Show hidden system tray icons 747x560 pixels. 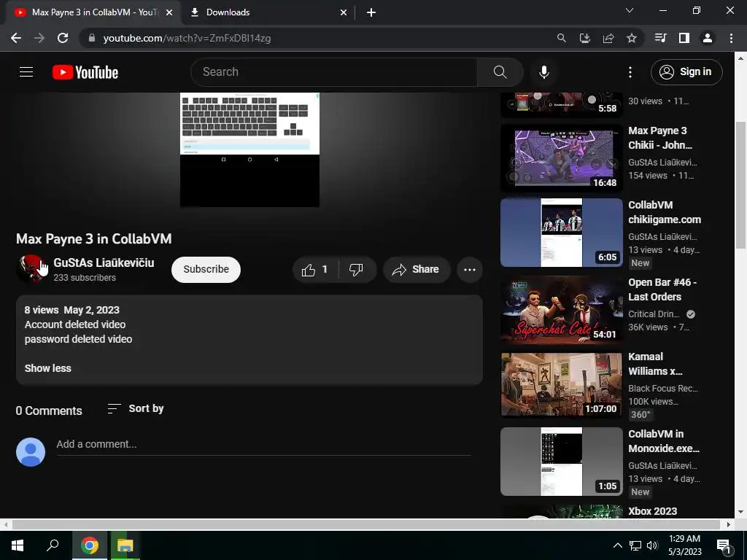[617, 545]
